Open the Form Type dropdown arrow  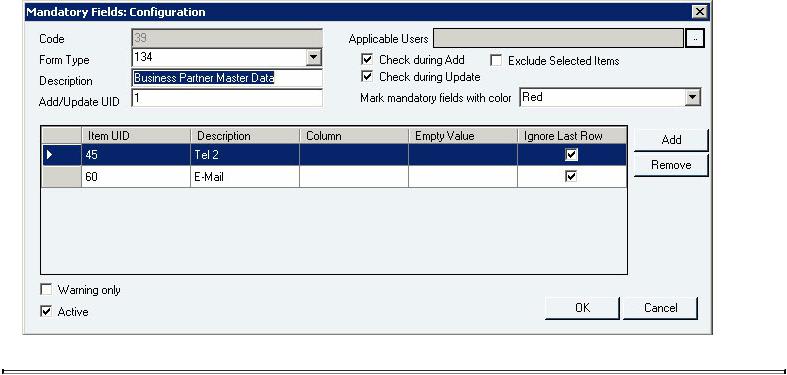point(314,57)
